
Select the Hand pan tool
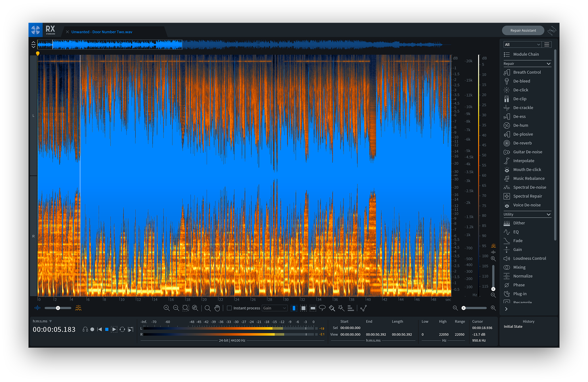(217, 308)
